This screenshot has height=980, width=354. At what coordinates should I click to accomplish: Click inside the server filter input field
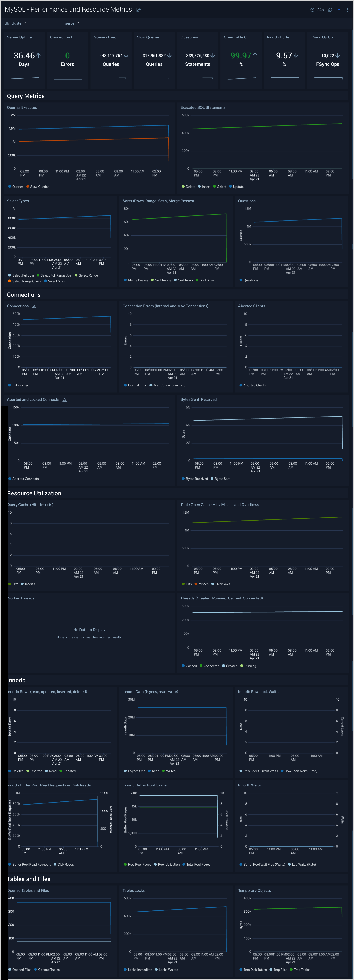click(96, 23)
